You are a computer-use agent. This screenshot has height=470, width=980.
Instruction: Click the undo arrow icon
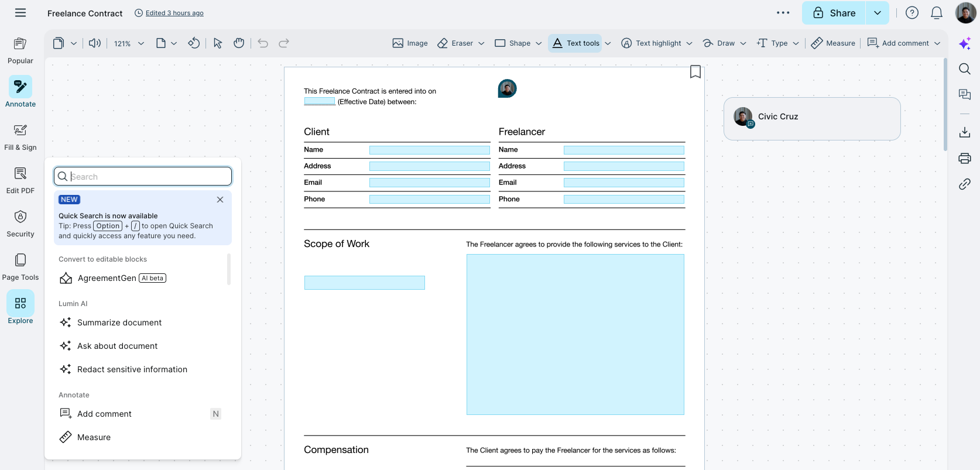pyautogui.click(x=263, y=43)
